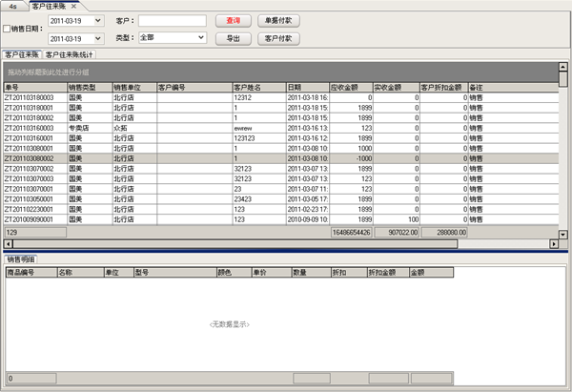Switch to the 4s tab
Image resolution: width=572 pixels, height=392 pixels.
tap(13, 6)
